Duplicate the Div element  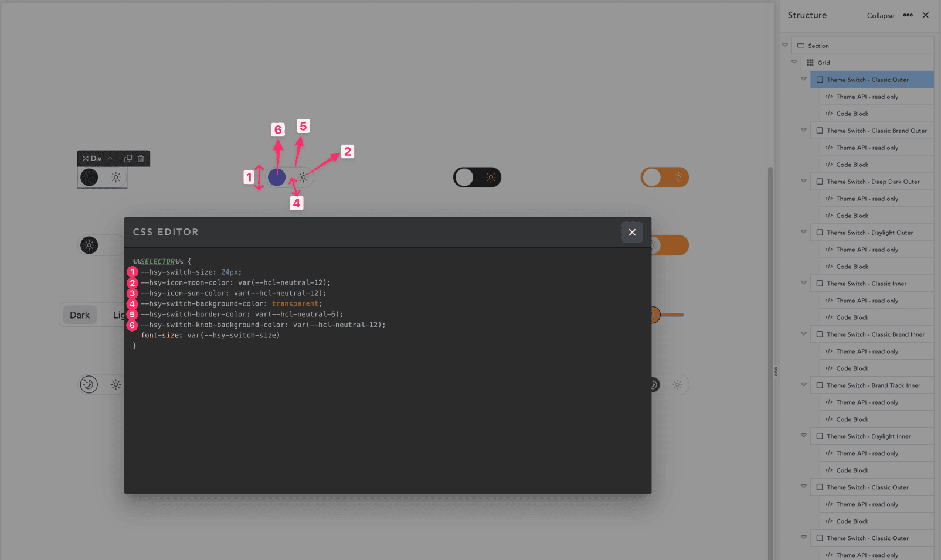(127, 158)
